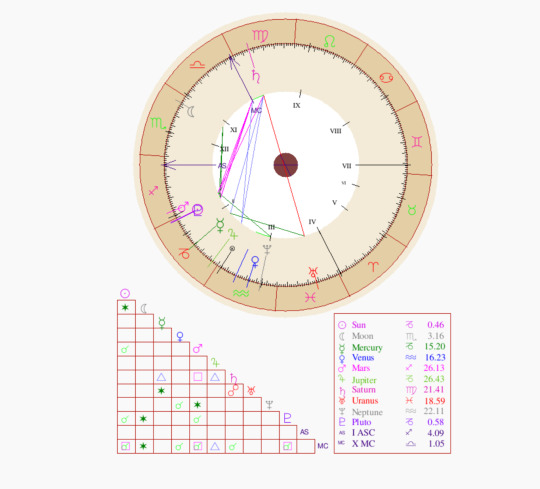Click the Mercury–Uranus sextile cell in grid
Image resolution: width=540 pixels, height=489 pixels.
[x=162, y=391]
